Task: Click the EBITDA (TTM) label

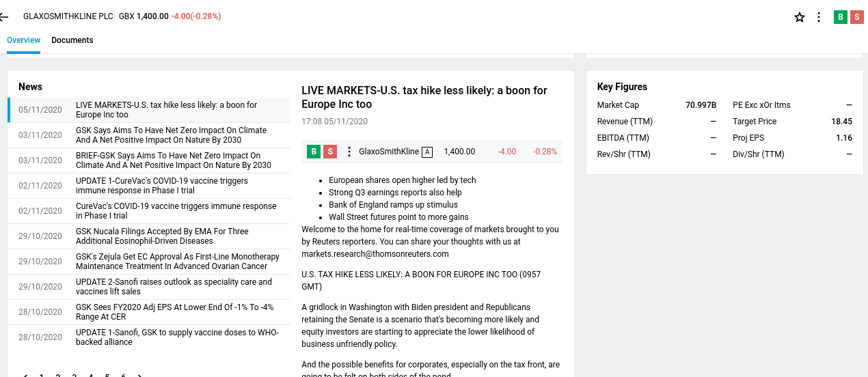Action: coord(623,138)
